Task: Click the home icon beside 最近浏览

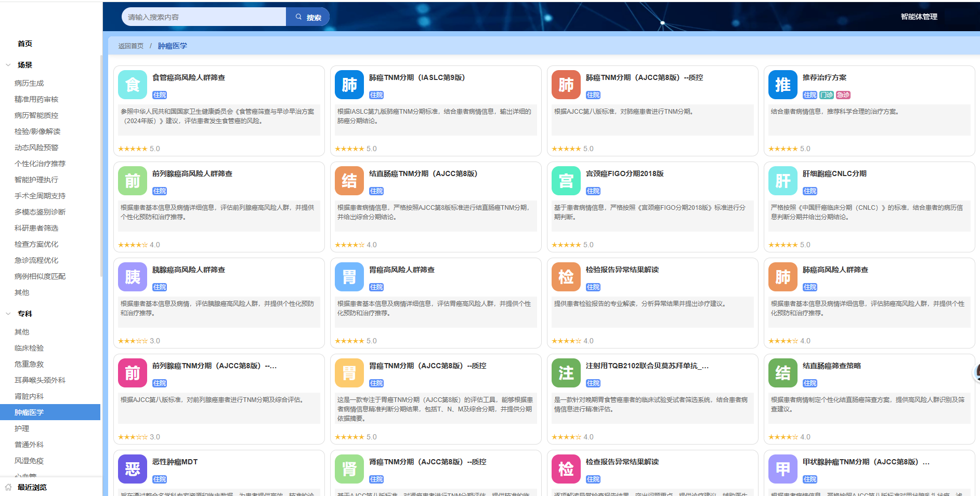Action: coord(8,487)
